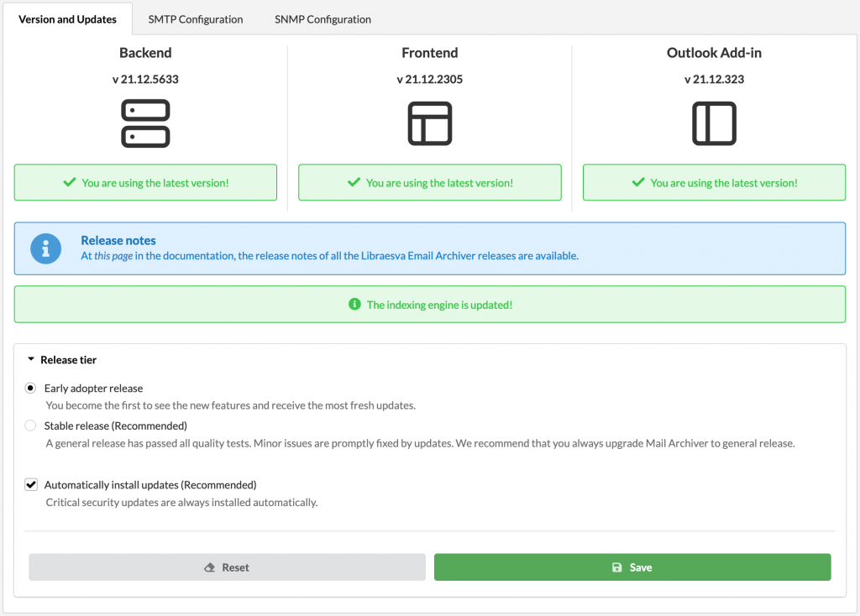Click 'You become the first to see' description
The image size is (860, 616).
tap(231, 405)
